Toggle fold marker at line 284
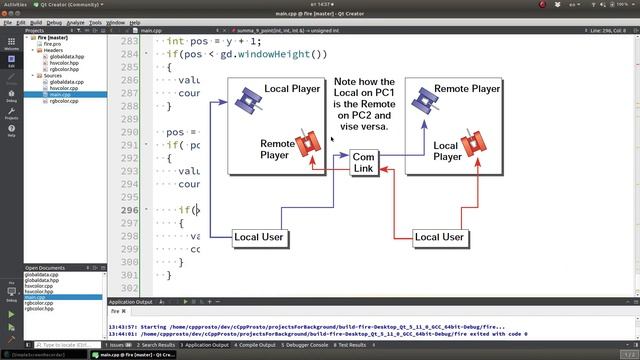 pos(146,53)
